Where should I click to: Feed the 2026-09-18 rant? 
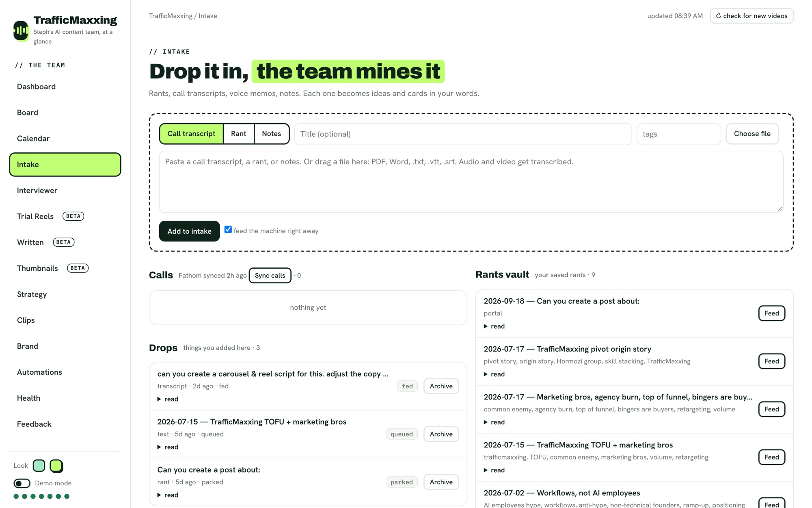pyautogui.click(x=771, y=313)
